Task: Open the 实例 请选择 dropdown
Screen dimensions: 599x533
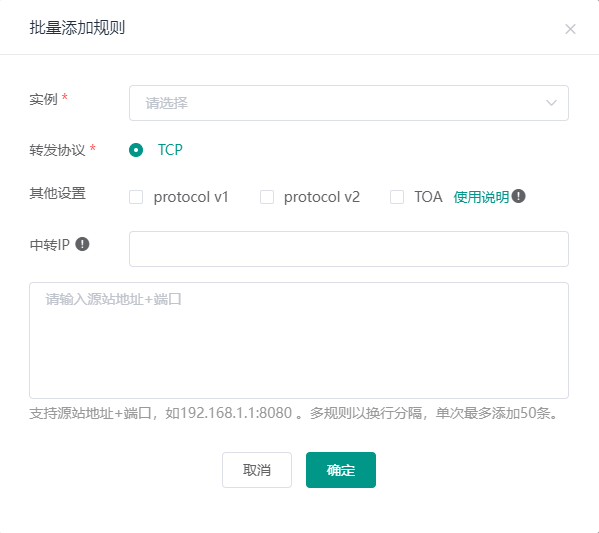Action: click(349, 103)
